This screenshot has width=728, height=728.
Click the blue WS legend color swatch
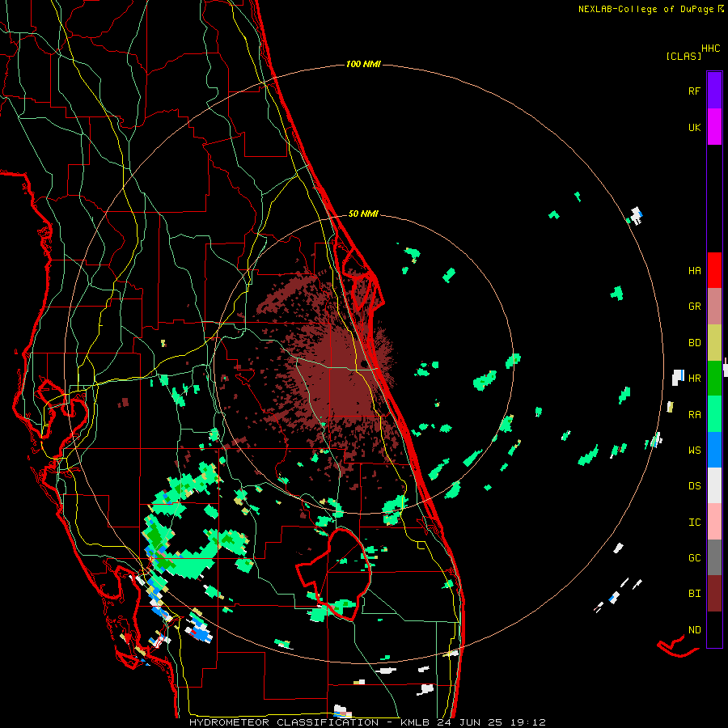pos(714,450)
